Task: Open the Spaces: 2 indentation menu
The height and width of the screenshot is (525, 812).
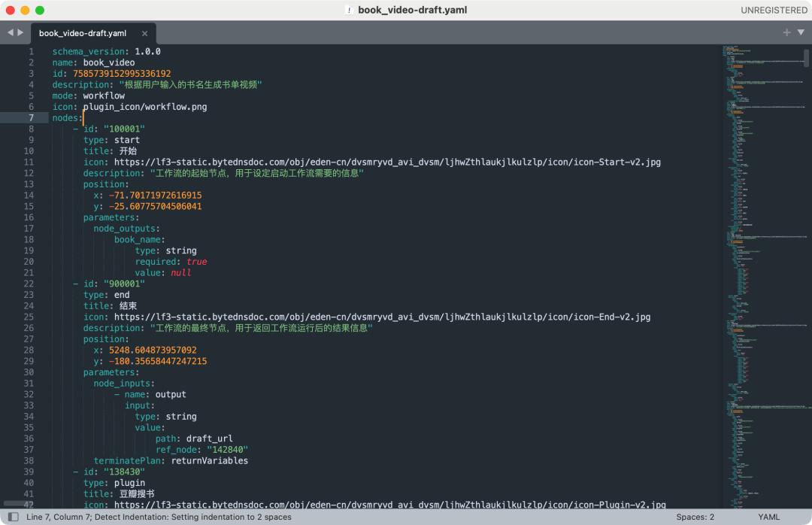Action: point(695,517)
